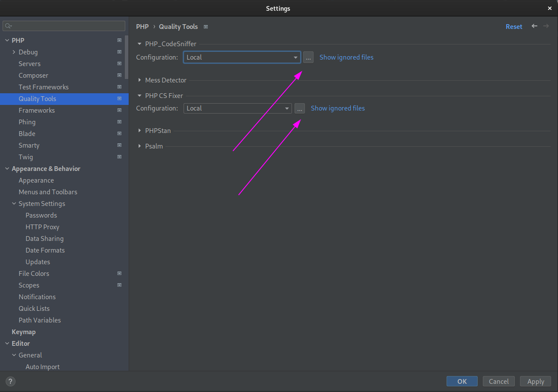This screenshot has height=392, width=558.
Task: Select HTTP Proxy settings
Action: click(42, 227)
